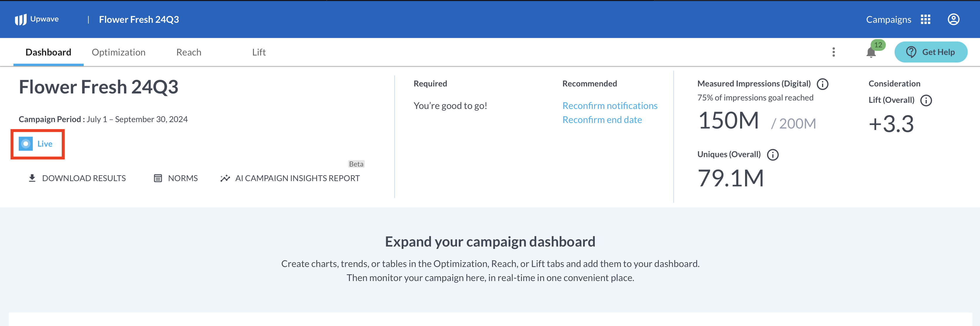Show info for Lift (Overall)
Image resolution: width=980 pixels, height=326 pixels.
[926, 100]
